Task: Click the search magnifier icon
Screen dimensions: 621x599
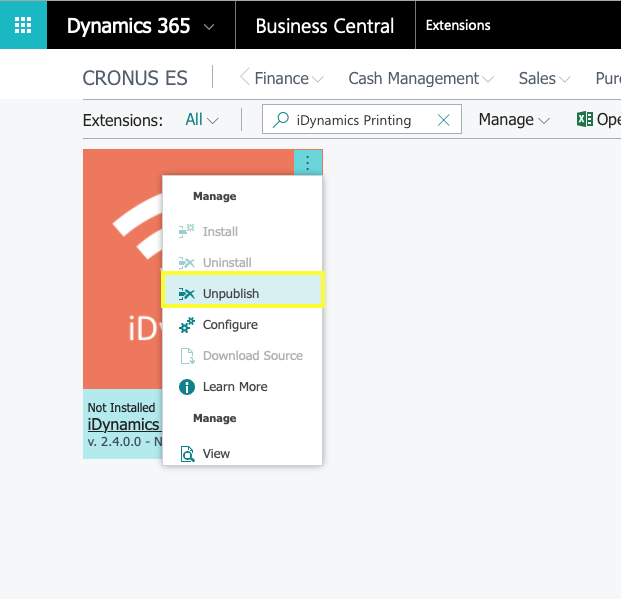Action: [280, 120]
